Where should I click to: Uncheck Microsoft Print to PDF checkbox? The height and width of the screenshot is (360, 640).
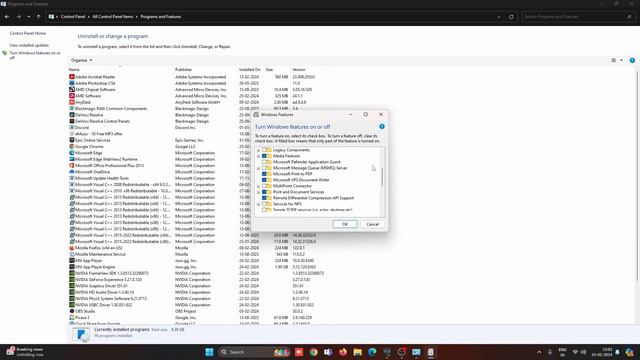[x=264, y=174]
